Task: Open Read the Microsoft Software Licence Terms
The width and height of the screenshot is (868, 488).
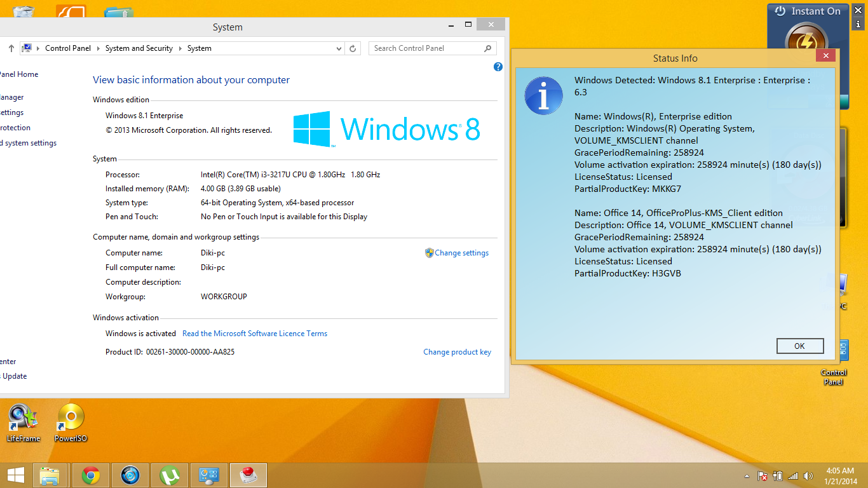Action: (x=255, y=334)
